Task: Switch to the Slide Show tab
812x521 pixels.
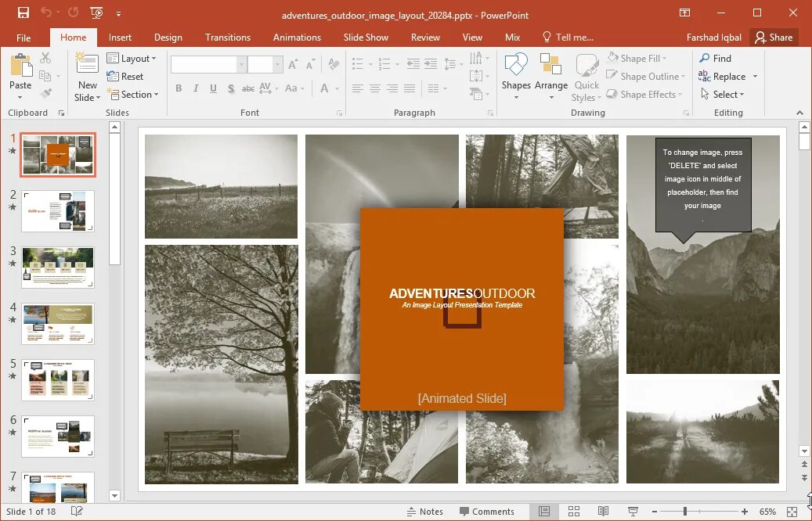Action: [366, 38]
